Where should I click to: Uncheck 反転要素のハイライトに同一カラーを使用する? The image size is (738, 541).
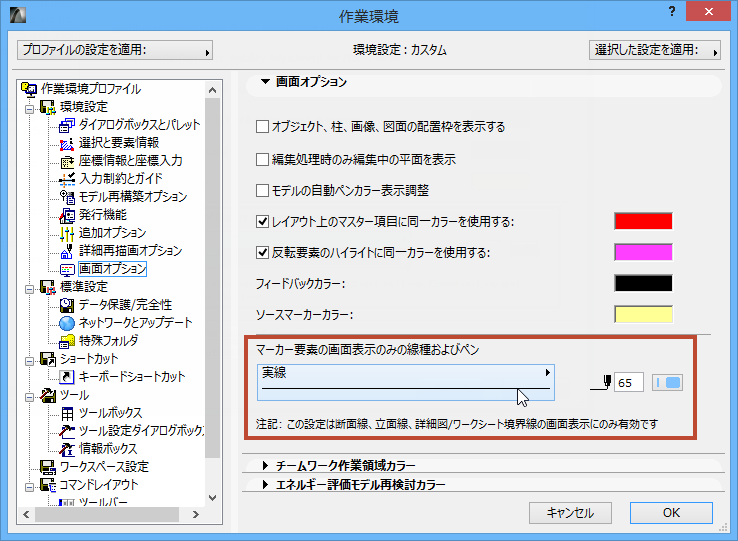tap(262, 253)
